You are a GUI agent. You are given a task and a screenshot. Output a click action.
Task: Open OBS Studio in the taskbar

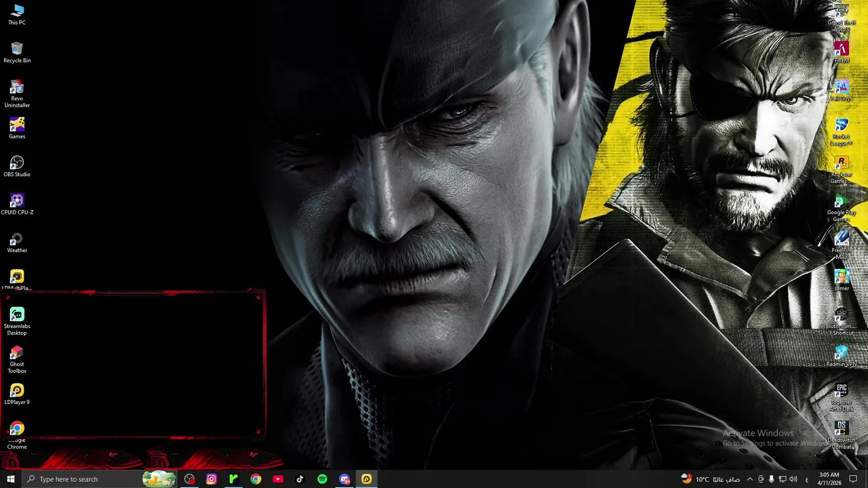(x=189, y=479)
